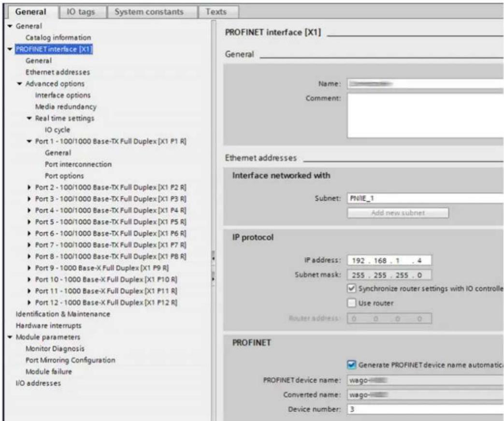This screenshot has height=421, width=504.
Task: Open Module failure in the tree
Action: tap(49, 372)
